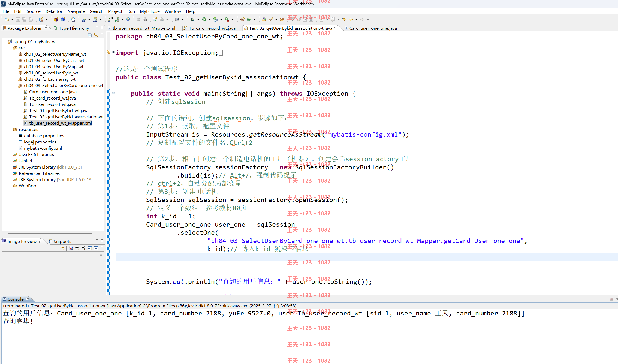This screenshot has height=364, width=618.
Task: Click the green Run button icon
Action: pos(204,19)
